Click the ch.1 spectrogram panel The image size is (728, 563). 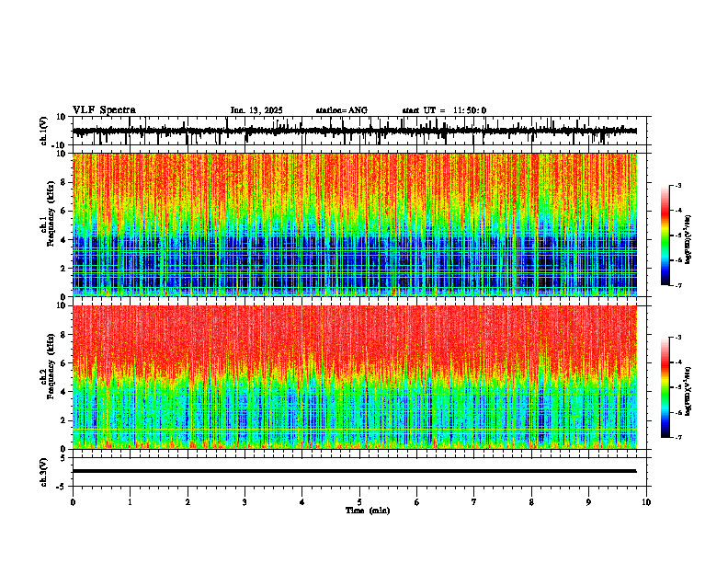(x=354, y=224)
